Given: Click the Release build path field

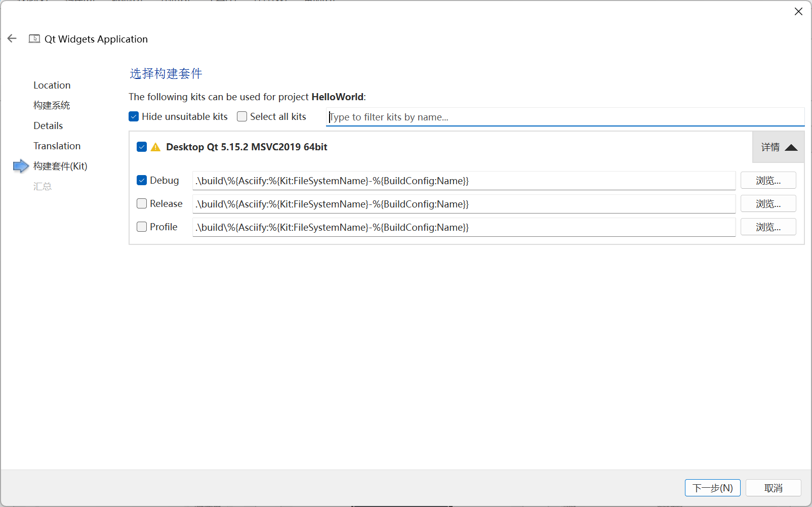Looking at the screenshot, I should (464, 204).
